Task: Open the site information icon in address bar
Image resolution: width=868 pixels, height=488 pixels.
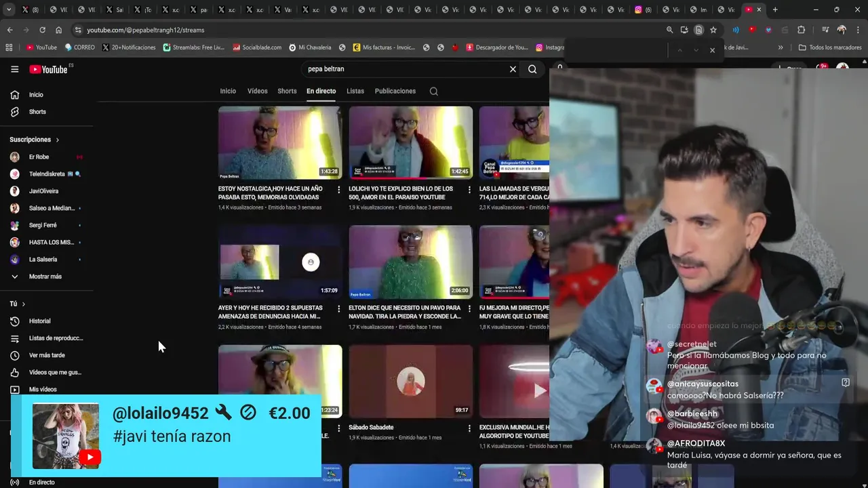Action: pos(79,30)
